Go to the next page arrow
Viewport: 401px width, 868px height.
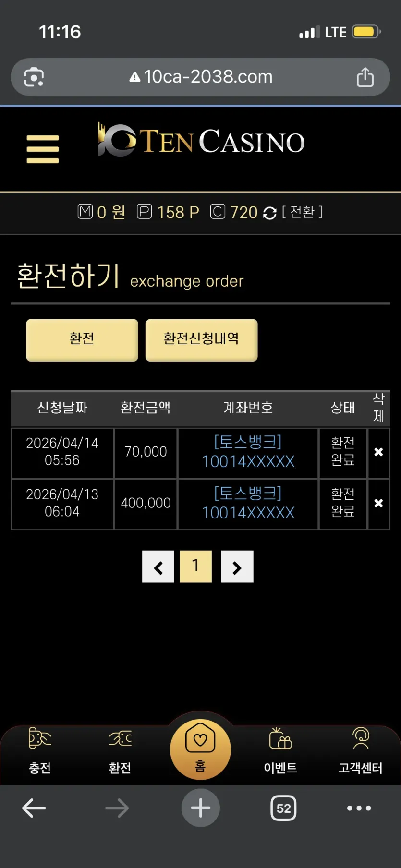click(237, 567)
